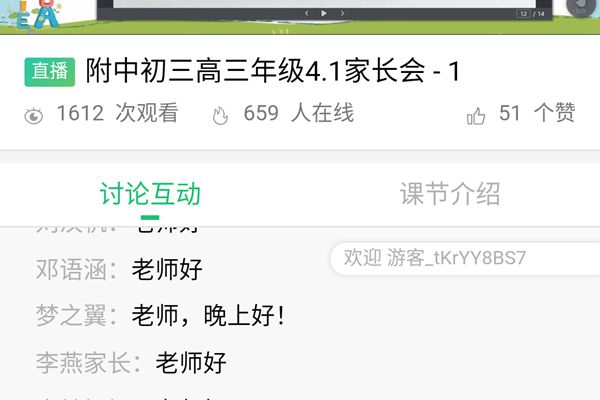600x400 pixels.
Task: Click the flame online-users icon
Action: pos(220,115)
